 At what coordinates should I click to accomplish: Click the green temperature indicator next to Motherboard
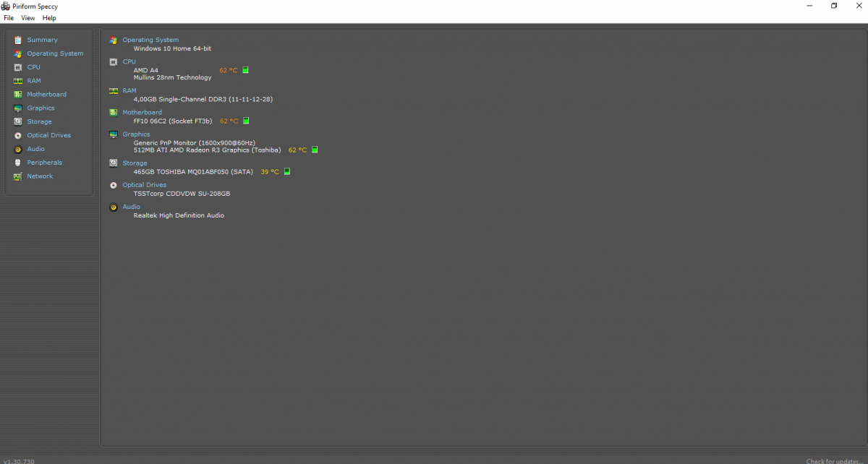tap(246, 121)
